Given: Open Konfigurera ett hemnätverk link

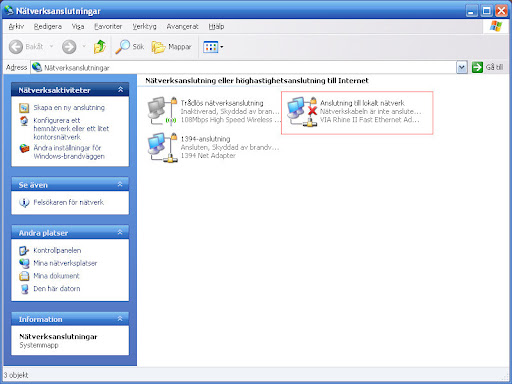Looking at the screenshot, I should point(71,129).
